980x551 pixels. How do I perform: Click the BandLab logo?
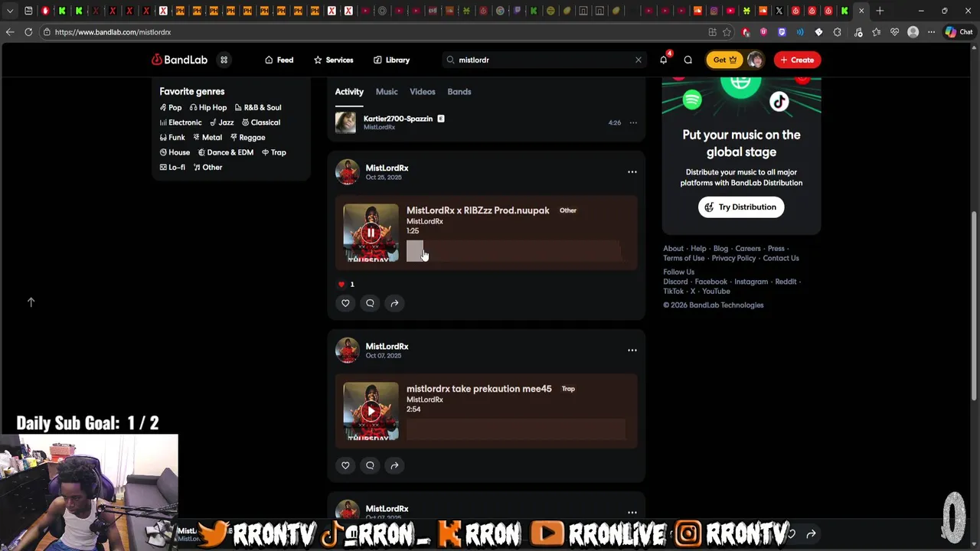179,60
